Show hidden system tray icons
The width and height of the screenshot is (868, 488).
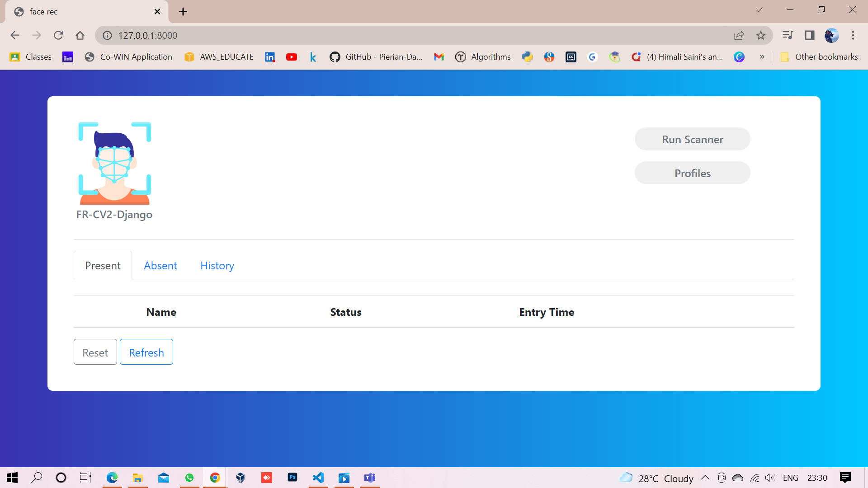[x=706, y=478]
